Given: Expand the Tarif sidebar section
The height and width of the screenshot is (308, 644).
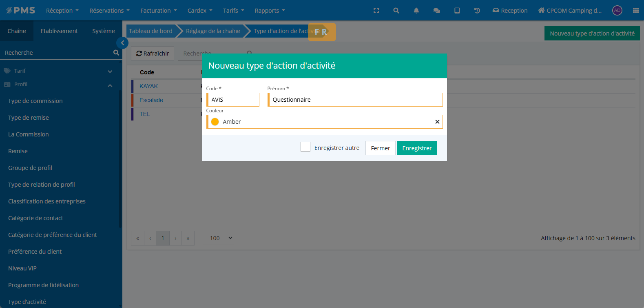Looking at the screenshot, I should click(x=110, y=71).
